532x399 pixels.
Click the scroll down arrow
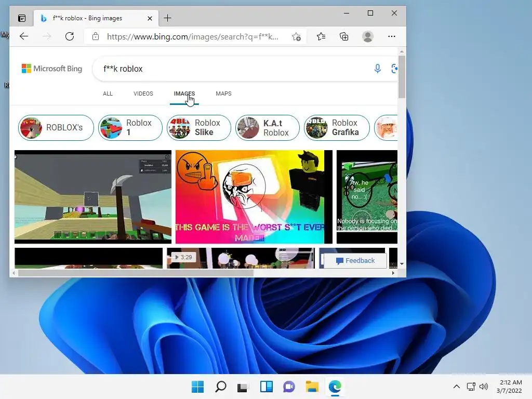pos(402,264)
